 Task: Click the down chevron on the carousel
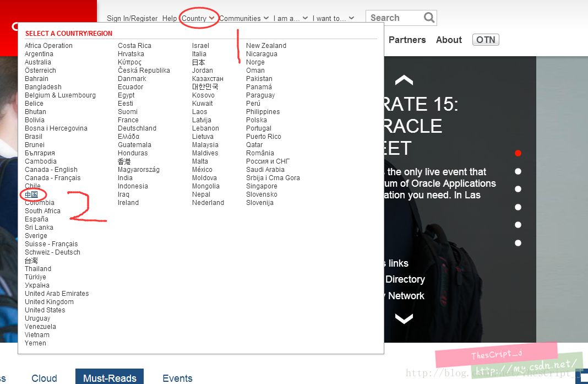pyautogui.click(x=404, y=318)
